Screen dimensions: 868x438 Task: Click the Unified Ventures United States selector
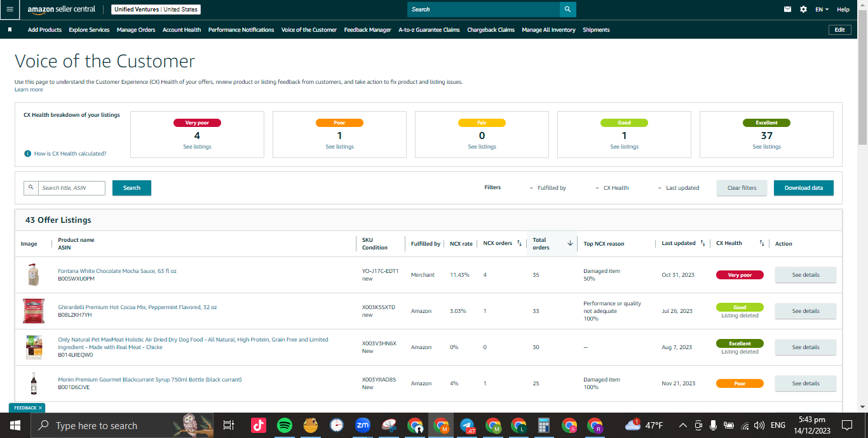click(x=156, y=10)
